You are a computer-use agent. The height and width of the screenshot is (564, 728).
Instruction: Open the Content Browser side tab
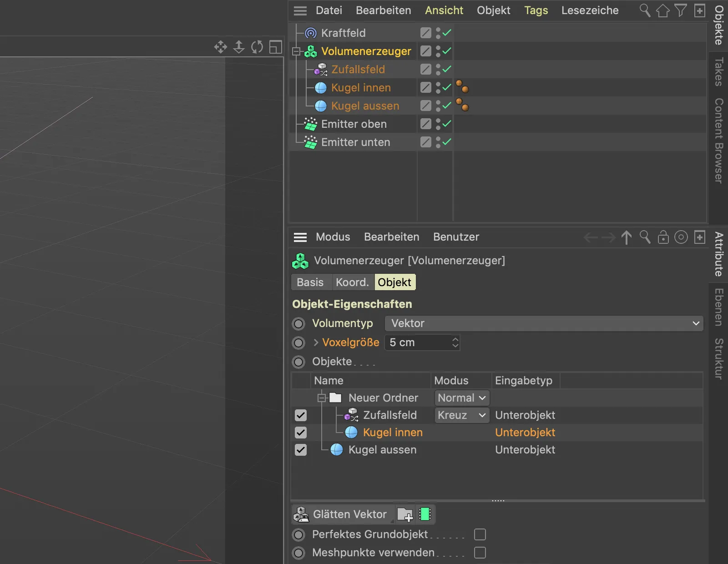click(x=719, y=141)
